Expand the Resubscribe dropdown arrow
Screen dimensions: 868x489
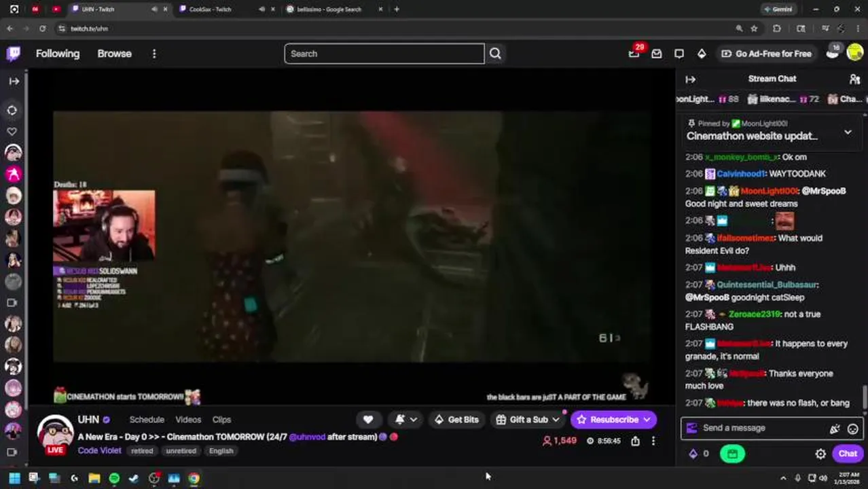click(647, 420)
